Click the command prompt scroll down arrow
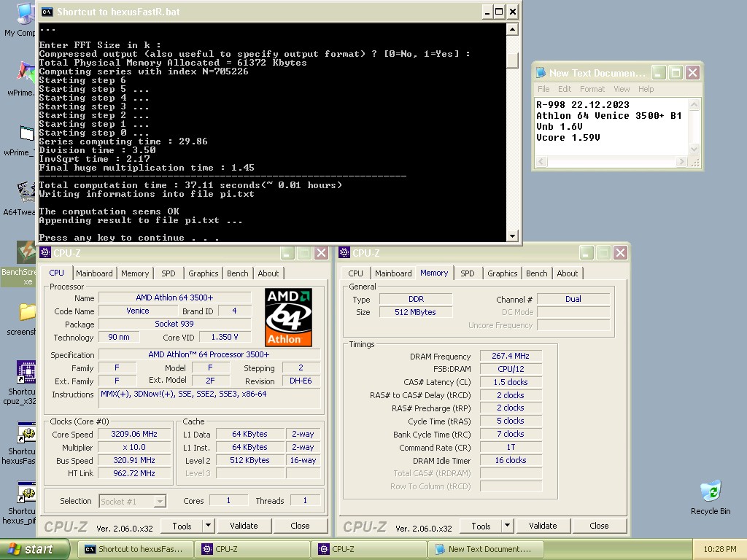 pyautogui.click(x=512, y=236)
